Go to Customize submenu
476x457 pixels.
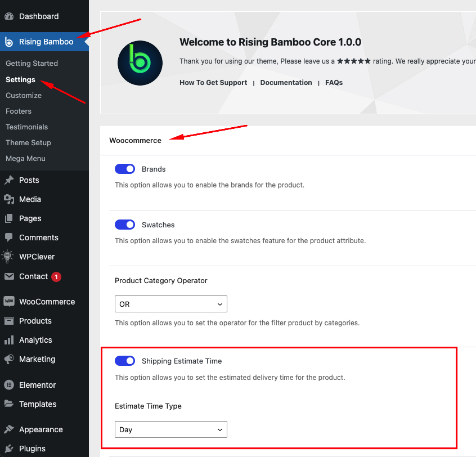click(24, 95)
